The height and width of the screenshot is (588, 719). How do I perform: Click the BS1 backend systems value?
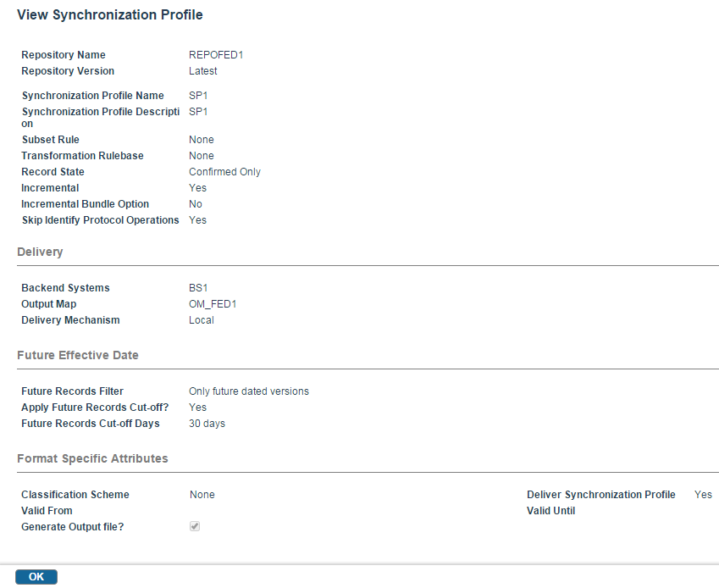198,288
